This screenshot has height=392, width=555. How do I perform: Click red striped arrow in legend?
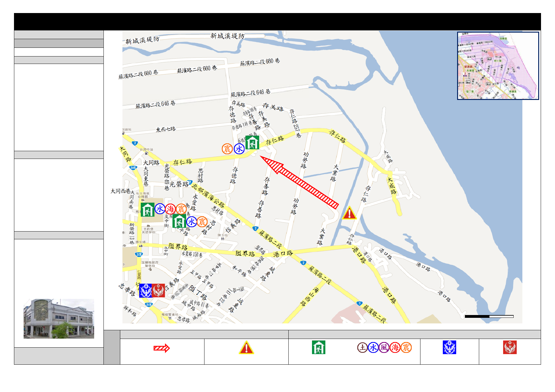point(162,348)
